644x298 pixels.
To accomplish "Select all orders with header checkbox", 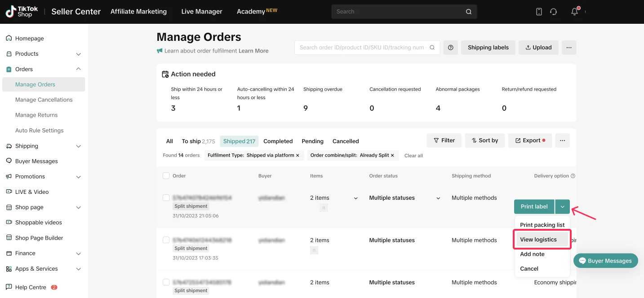I will tap(166, 176).
